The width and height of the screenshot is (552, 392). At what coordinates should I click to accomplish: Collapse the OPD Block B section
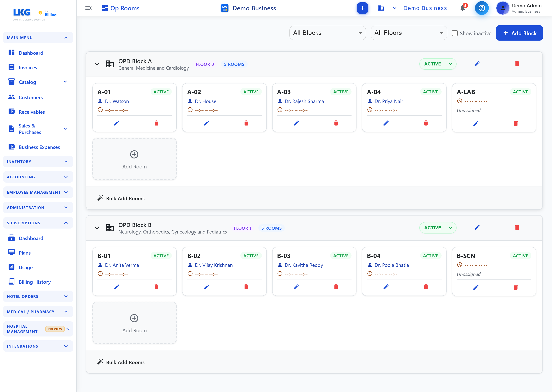97,228
